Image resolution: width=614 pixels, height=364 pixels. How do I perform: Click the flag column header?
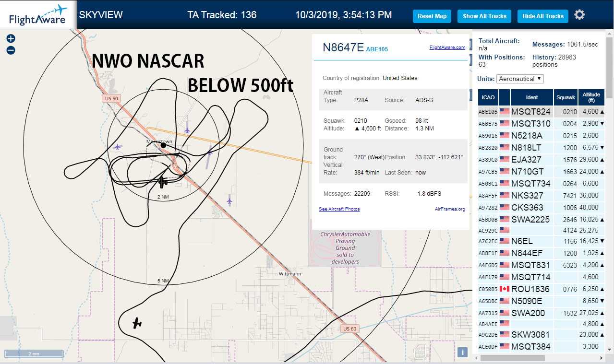click(505, 97)
